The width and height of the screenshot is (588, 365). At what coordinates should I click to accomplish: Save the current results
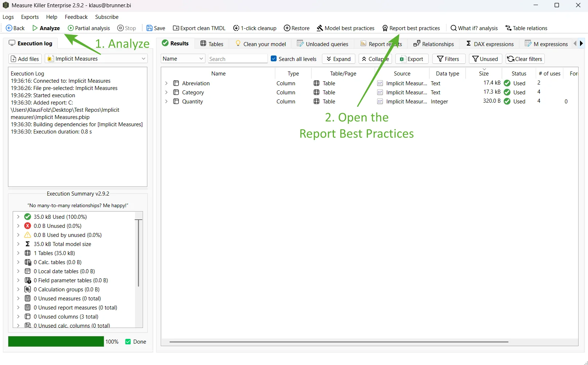156,28
